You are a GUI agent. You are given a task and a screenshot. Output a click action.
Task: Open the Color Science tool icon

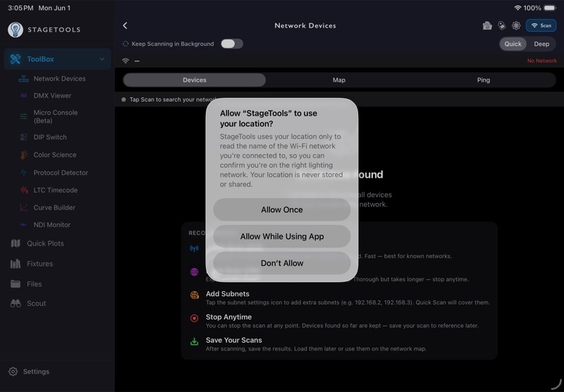pos(23,154)
